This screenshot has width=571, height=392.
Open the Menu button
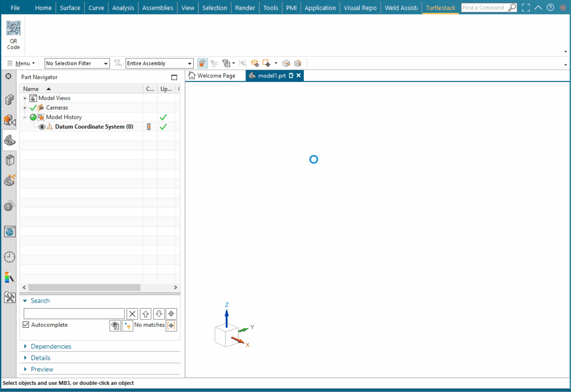pyautogui.click(x=22, y=63)
